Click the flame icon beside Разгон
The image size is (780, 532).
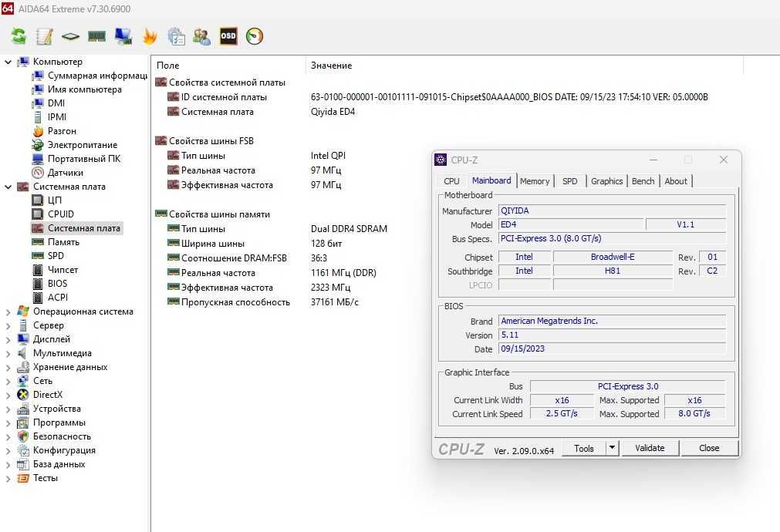pyautogui.click(x=38, y=131)
